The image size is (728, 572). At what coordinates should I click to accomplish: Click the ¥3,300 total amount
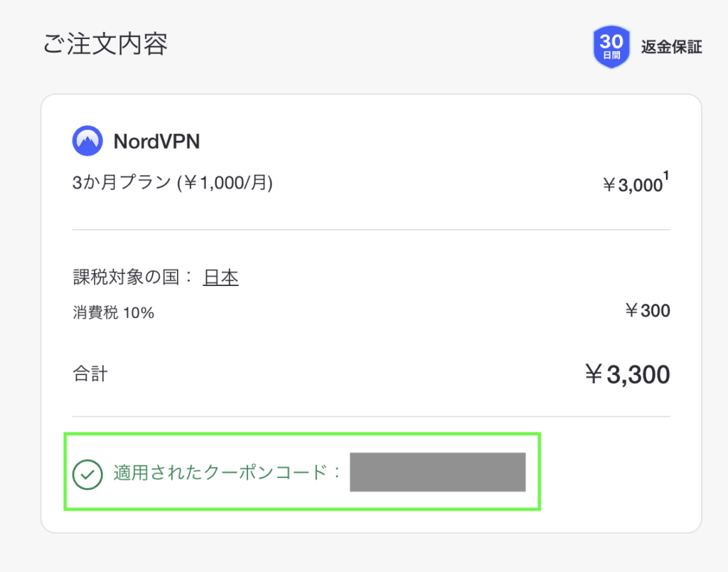(x=627, y=374)
